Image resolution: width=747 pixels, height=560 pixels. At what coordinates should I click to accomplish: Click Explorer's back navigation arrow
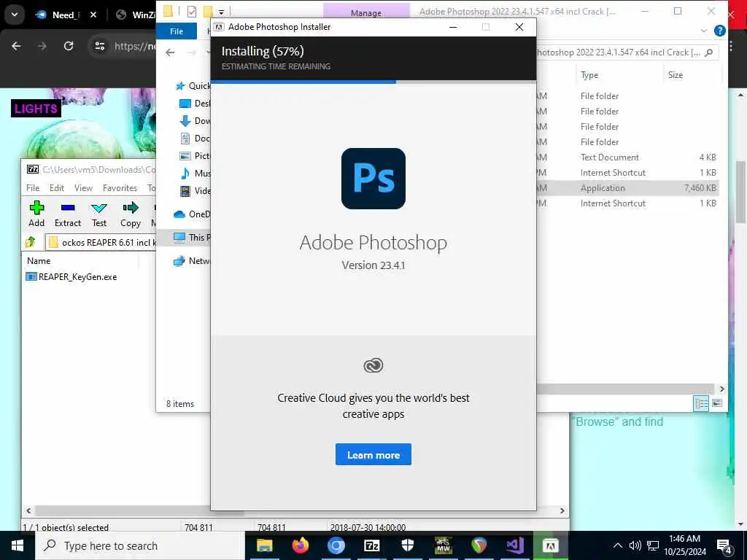170,52
